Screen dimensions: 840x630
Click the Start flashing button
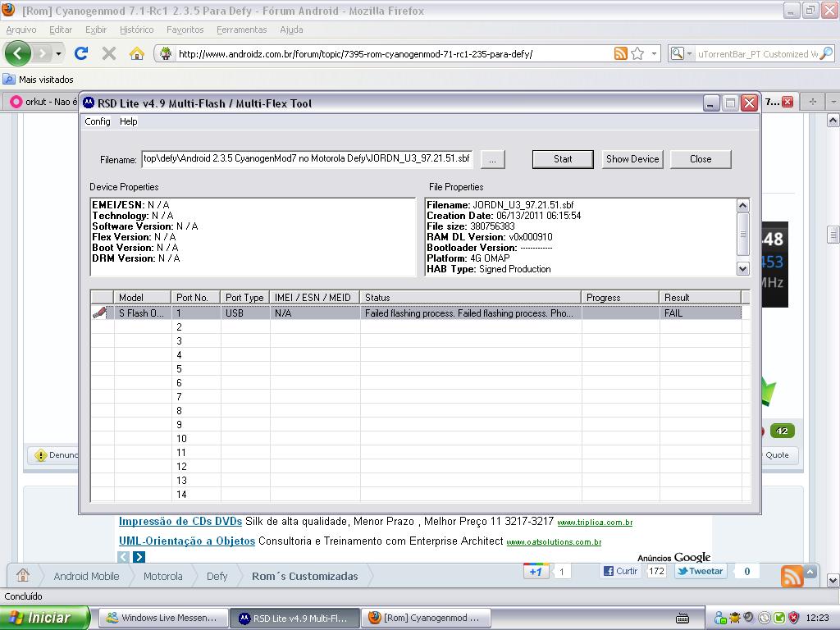[563, 159]
